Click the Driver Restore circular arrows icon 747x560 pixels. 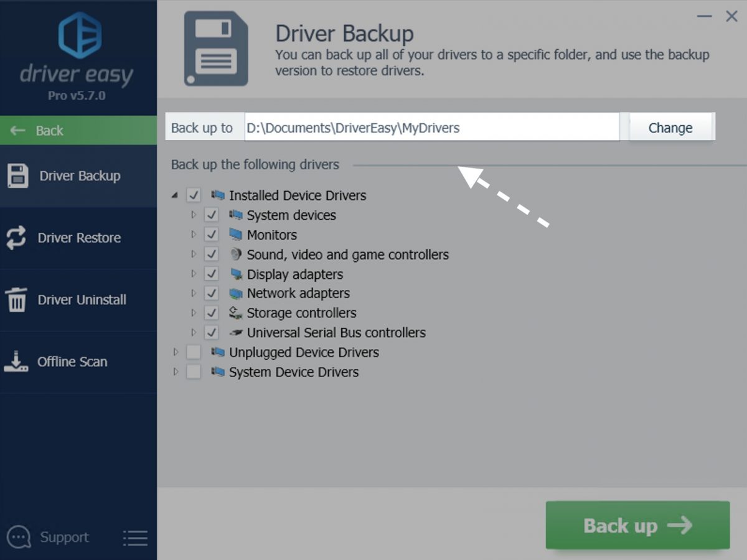click(x=16, y=238)
